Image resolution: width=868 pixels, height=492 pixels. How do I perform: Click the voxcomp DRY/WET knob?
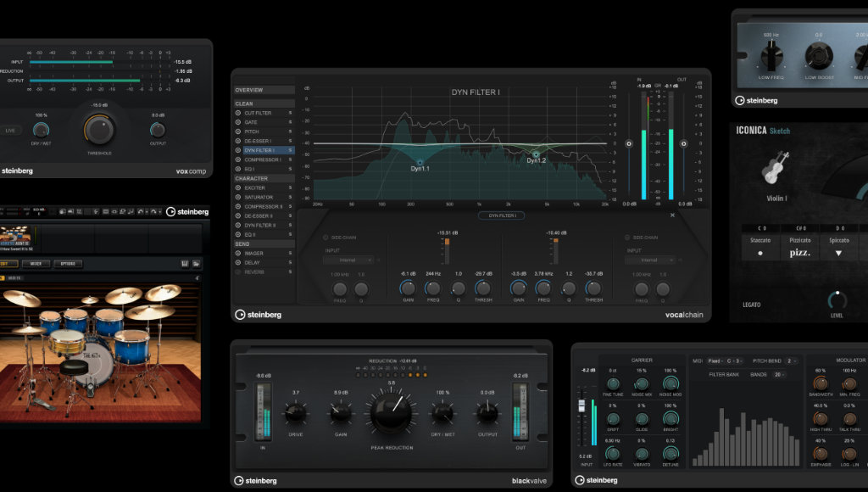coord(41,130)
